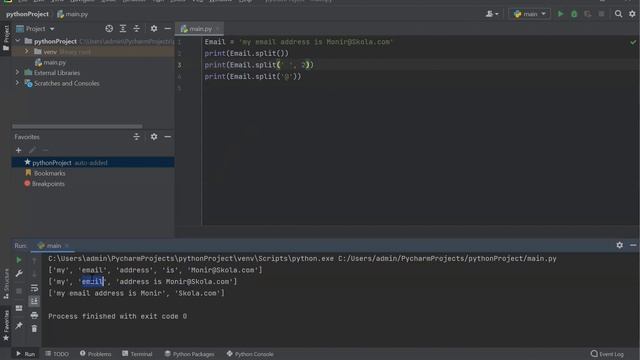Hide the Favorites panel

point(167,137)
